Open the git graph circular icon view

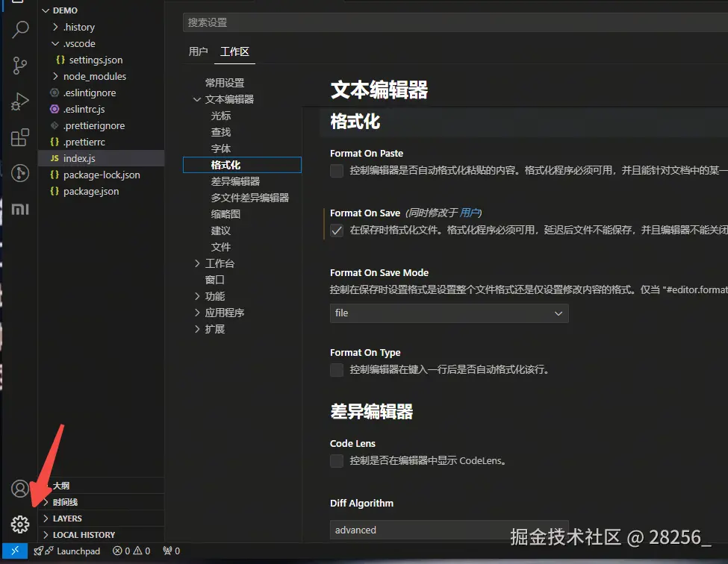(20, 174)
